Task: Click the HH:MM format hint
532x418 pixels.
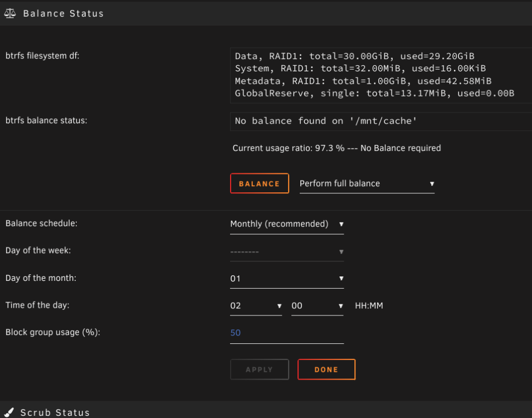Action: [x=369, y=305]
